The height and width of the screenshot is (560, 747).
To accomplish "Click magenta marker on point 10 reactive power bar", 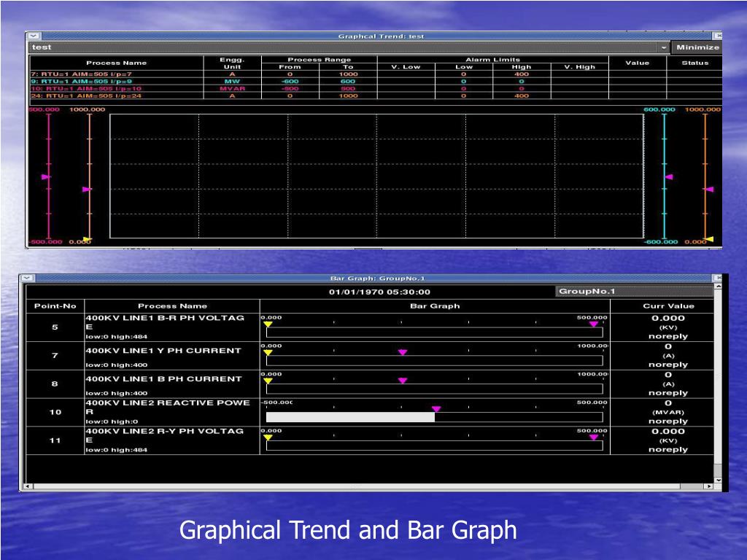I will (x=436, y=409).
